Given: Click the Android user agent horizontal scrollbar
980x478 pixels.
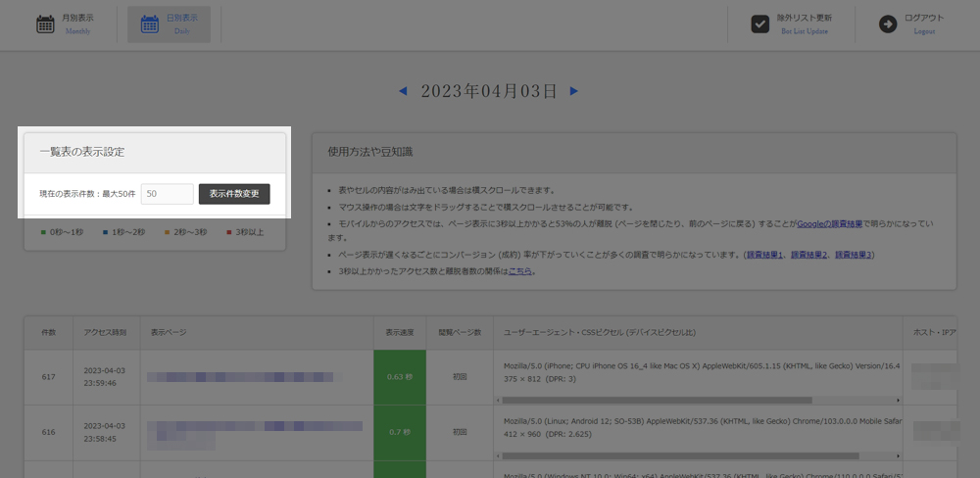Looking at the screenshot, I should (681, 456).
